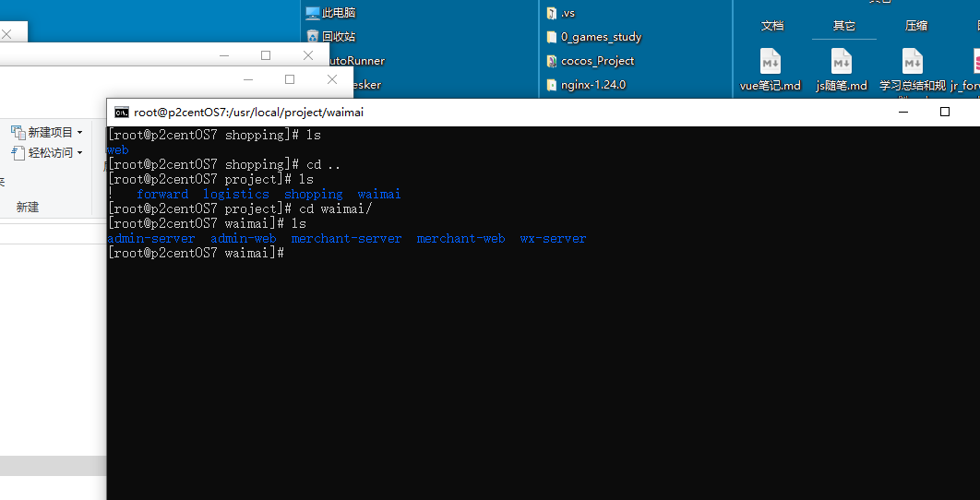Close the front Explorer window
Image resolution: width=980 pixels, height=500 pixels.
[x=332, y=79]
